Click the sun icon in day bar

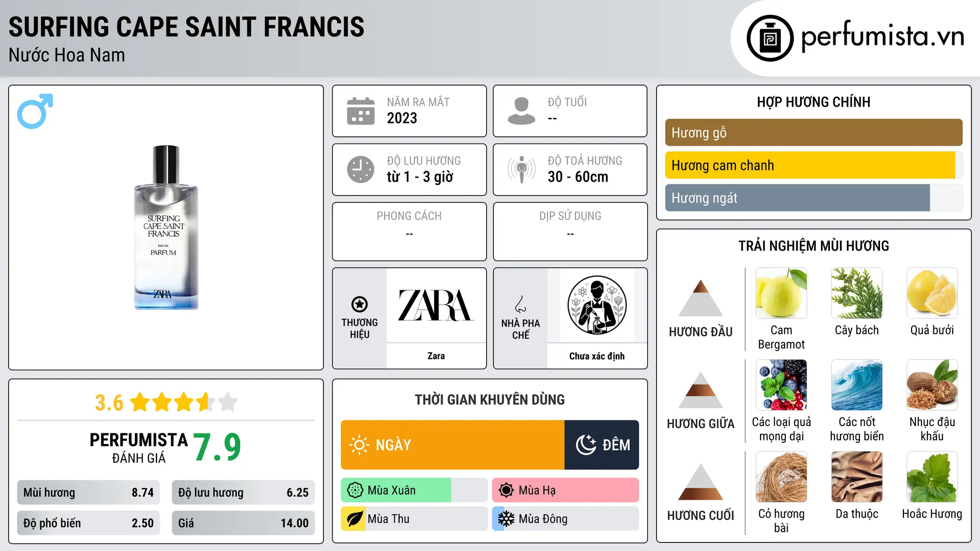(x=359, y=445)
